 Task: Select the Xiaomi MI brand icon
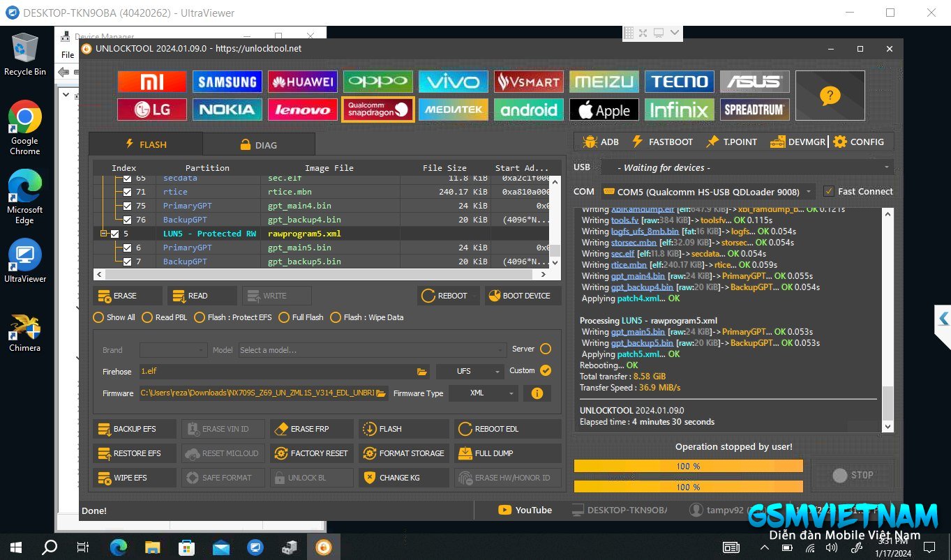click(x=152, y=82)
